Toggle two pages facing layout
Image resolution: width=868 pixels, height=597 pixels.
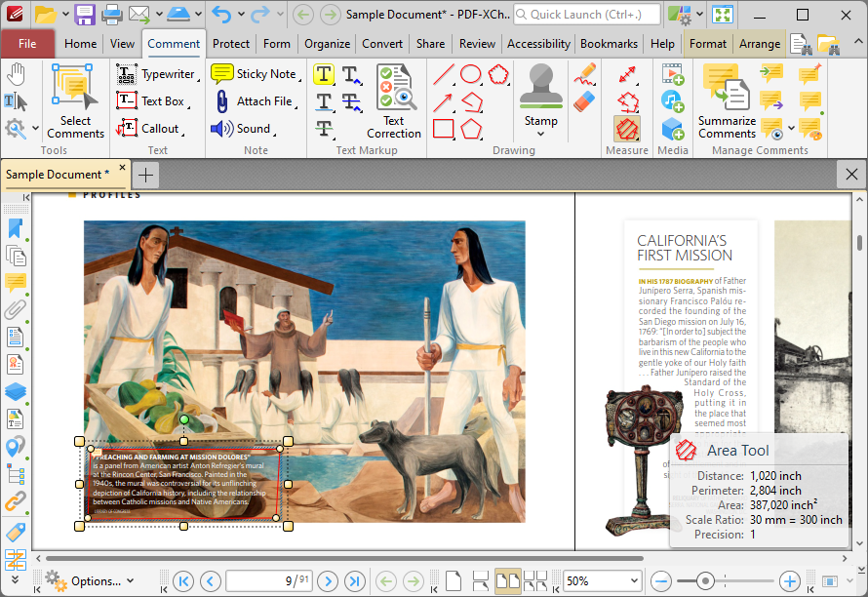(507, 581)
